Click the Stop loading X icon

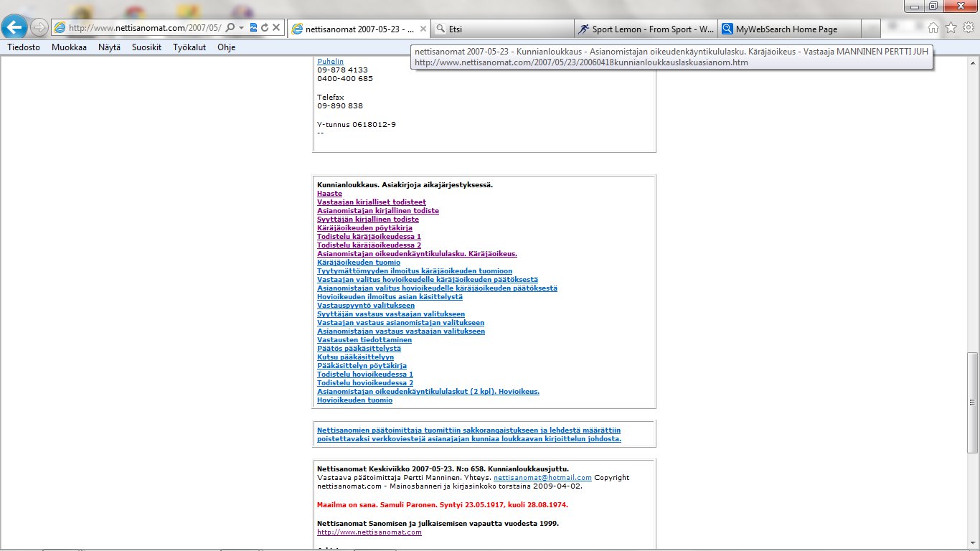coord(276,28)
